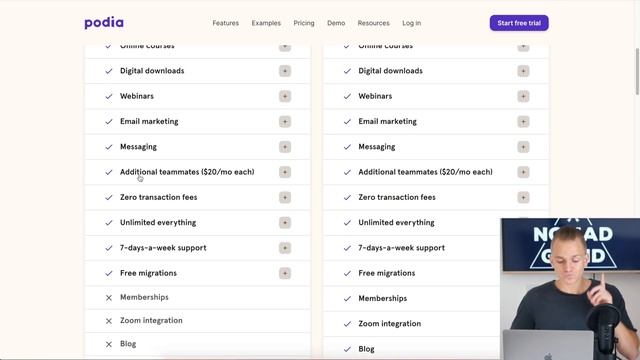
Task: Click left plan 7-days-a-week support checkmark
Action: tap(109, 248)
